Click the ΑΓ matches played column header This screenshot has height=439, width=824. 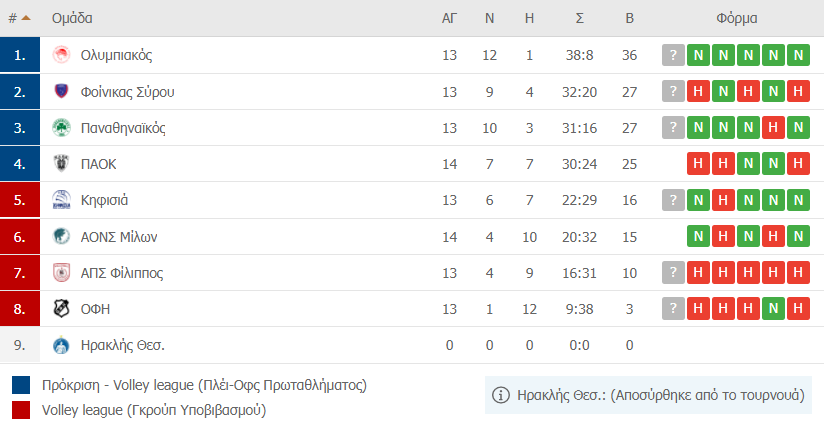pos(450,18)
